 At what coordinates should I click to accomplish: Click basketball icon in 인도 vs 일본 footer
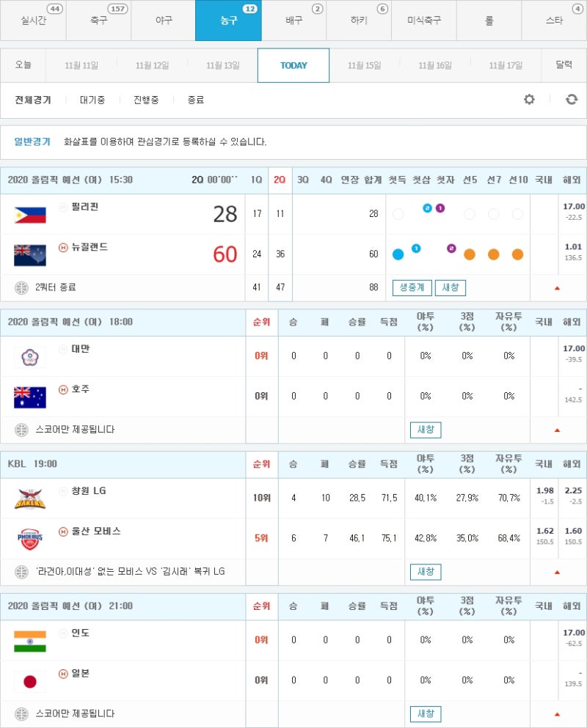[21, 714]
